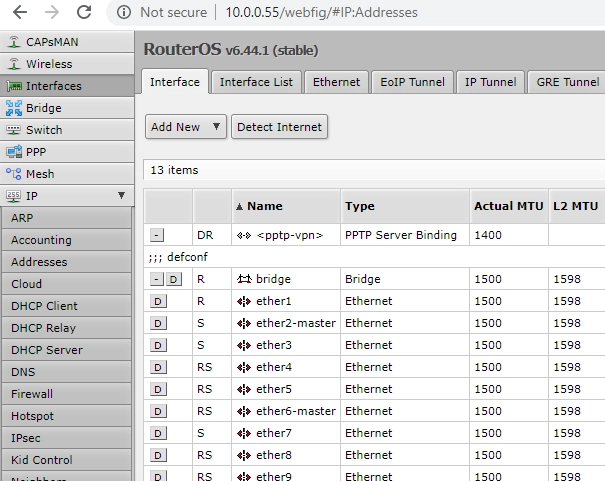This screenshot has width=605, height=481.
Task: Open the ether2-master interface entry
Action: (x=296, y=323)
